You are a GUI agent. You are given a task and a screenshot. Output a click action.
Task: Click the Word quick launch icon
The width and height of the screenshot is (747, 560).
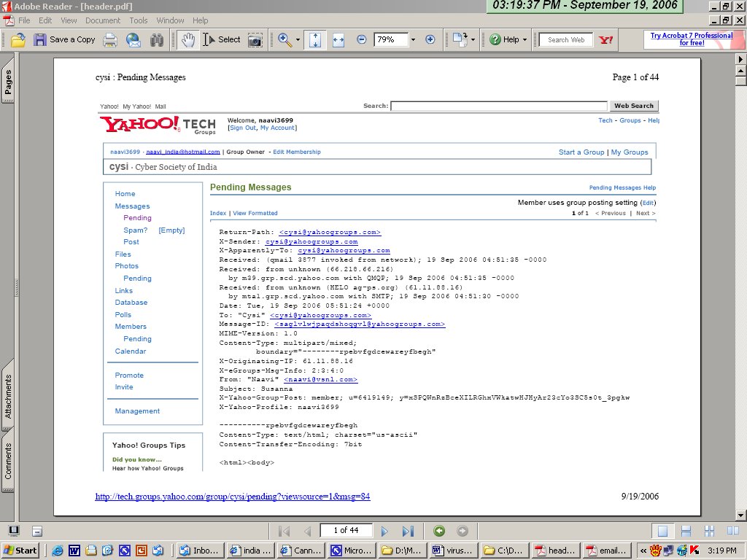pyautogui.click(x=74, y=551)
